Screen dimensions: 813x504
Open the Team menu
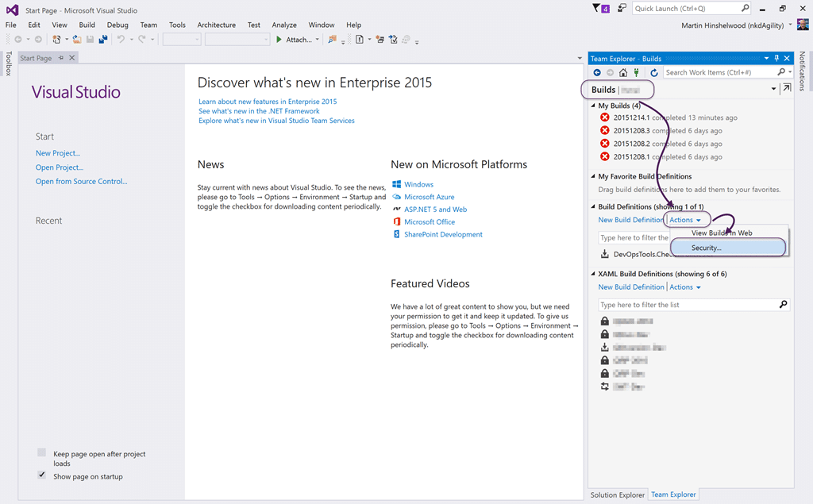pyautogui.click(x=148, y=25)
